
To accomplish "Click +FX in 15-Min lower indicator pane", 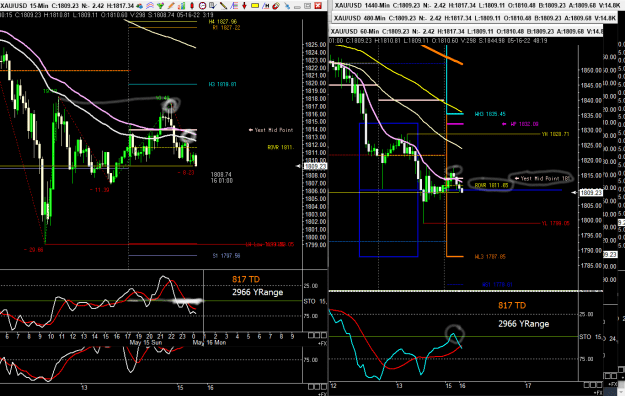I will tap(322, 394).
